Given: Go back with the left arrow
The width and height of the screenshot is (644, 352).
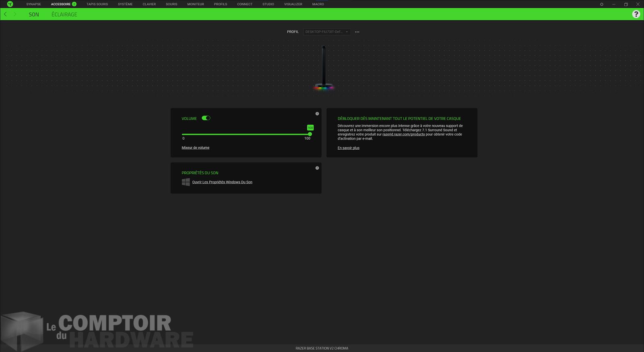Looking at the screenshot, I should click(5, 14).
